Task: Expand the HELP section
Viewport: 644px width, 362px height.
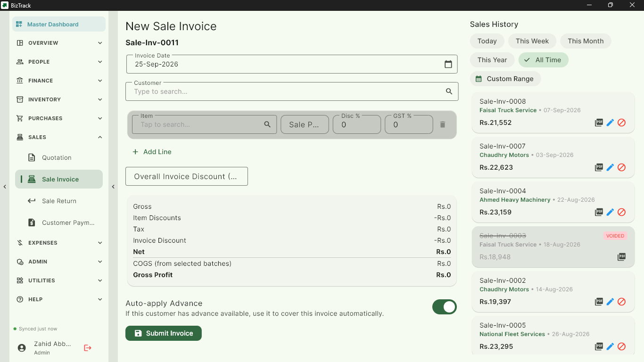Action: pyautogui.click(x=59, y=299)
